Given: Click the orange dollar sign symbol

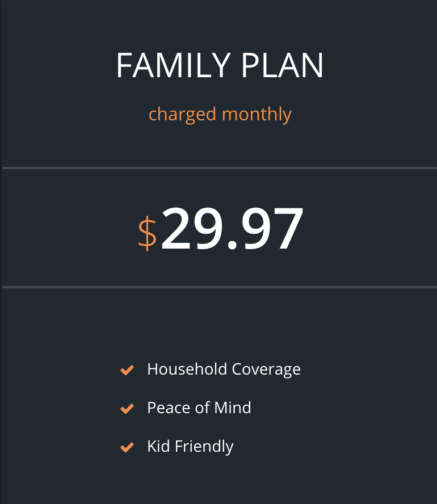Looking at the screenshot, I should (148, 233).
